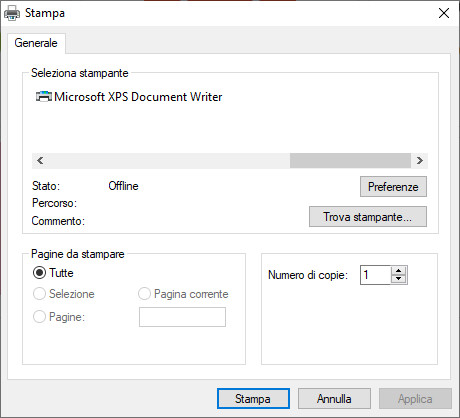Click the Trova stampante button

point(368,217)
